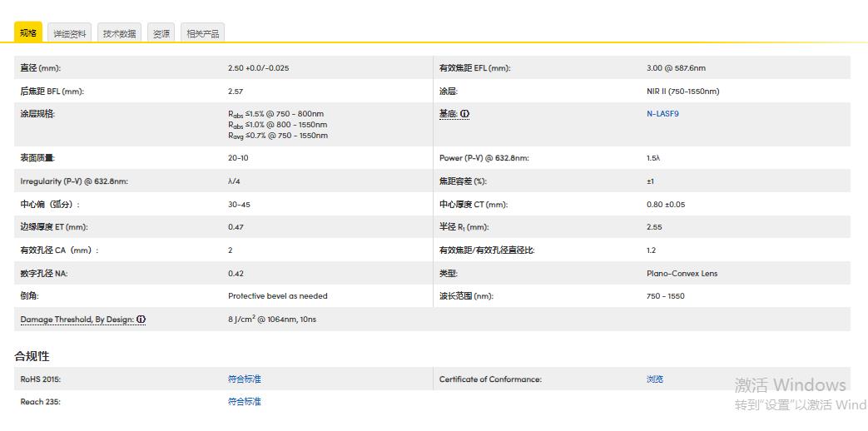Click the 后焦距 BFL (mm) label
This screenshot has width=868, height=431.
click(x=52, y=92)
